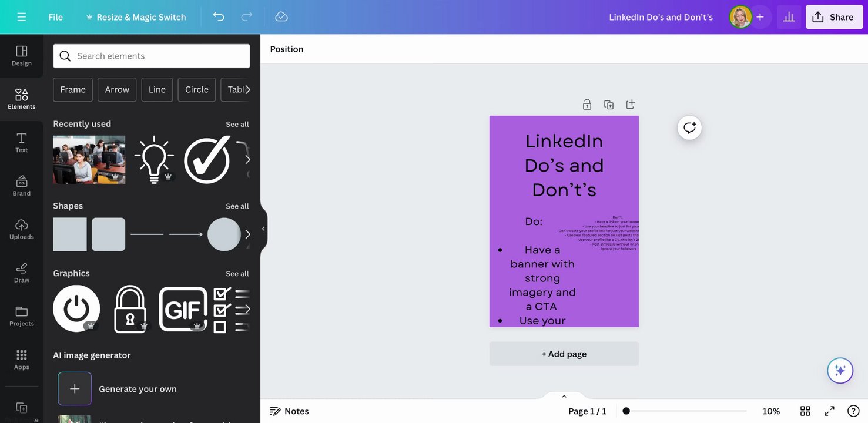The height and width of the screenshot is (423, 868).
Task: Open the Design sidebar tab
Action: (22, 56)
